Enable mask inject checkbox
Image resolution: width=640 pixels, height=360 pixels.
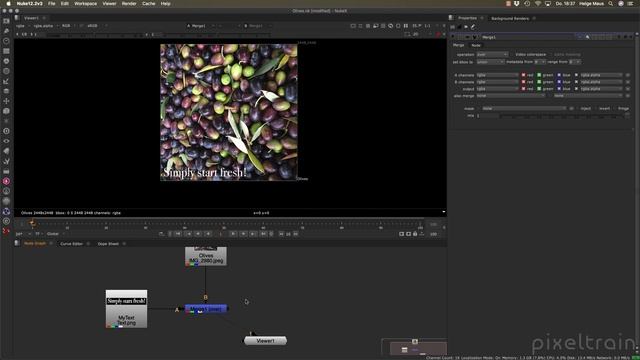[578, 109]
